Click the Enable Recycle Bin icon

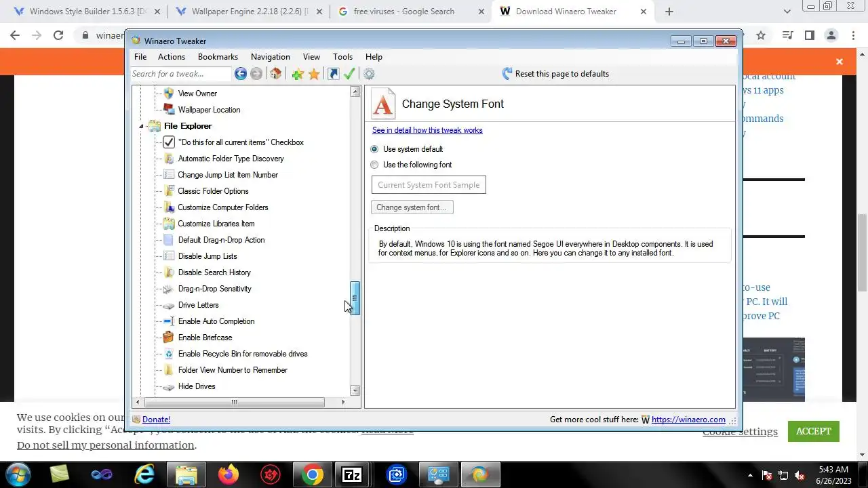(x=169, y=354)
